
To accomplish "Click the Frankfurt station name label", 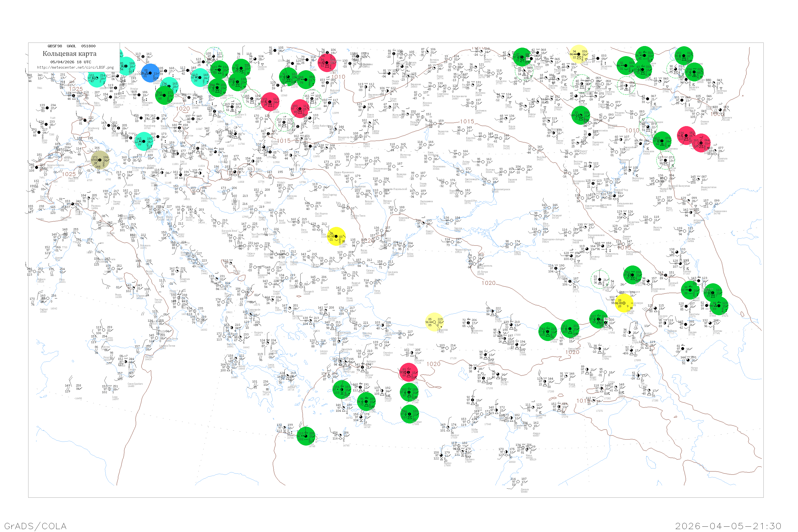I will tap(118, 105).
